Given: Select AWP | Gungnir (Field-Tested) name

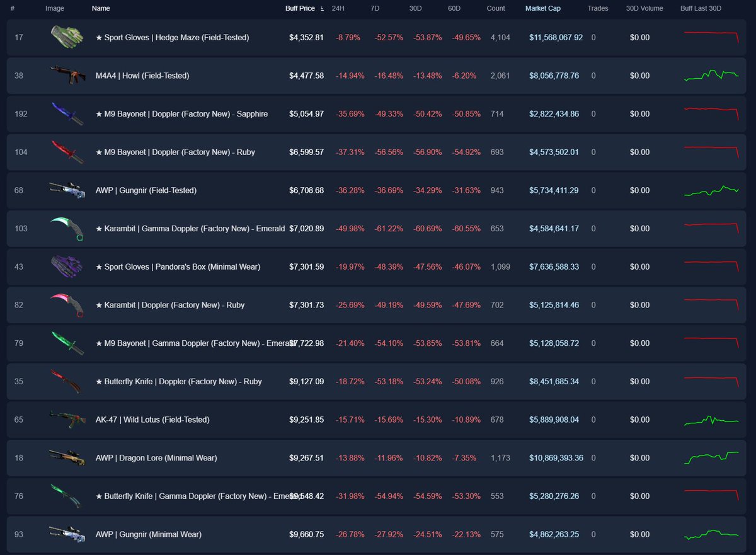Looking at the screenshot, I should click(x=146, y=190).
